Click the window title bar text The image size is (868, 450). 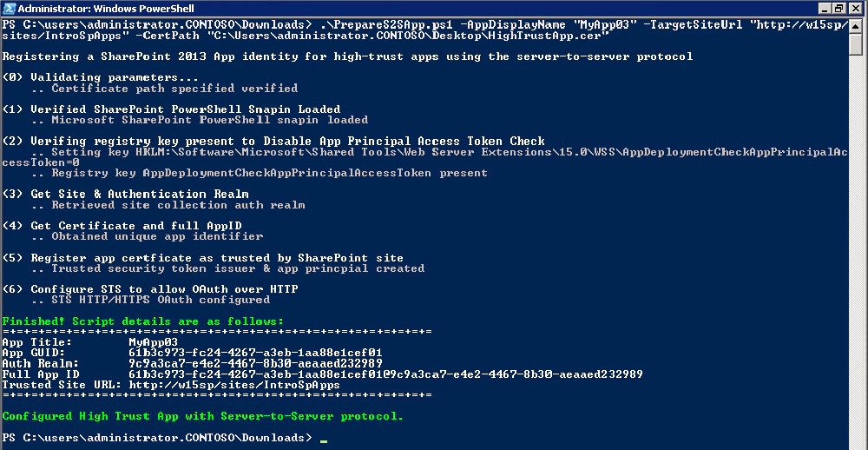[x=106, y=9]
